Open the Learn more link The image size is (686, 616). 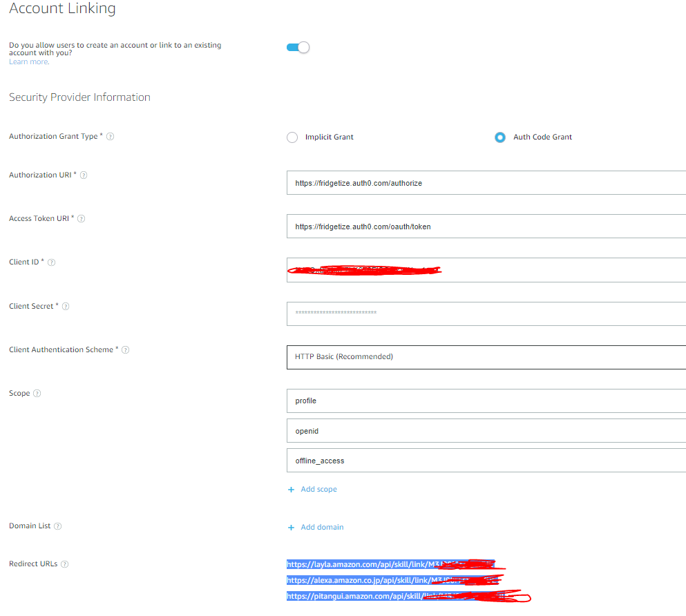(27, 61)
